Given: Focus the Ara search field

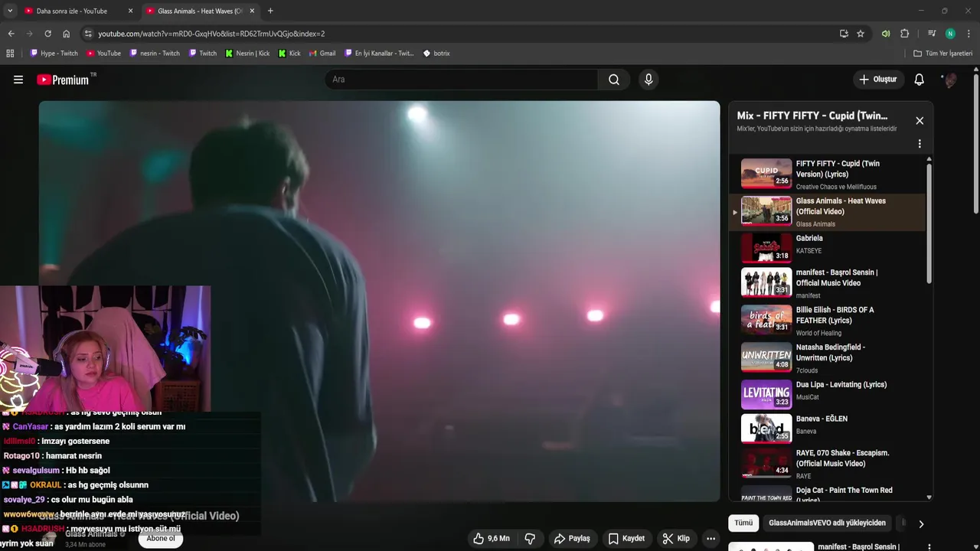Looking at the screenshot, I should [462, 80].
